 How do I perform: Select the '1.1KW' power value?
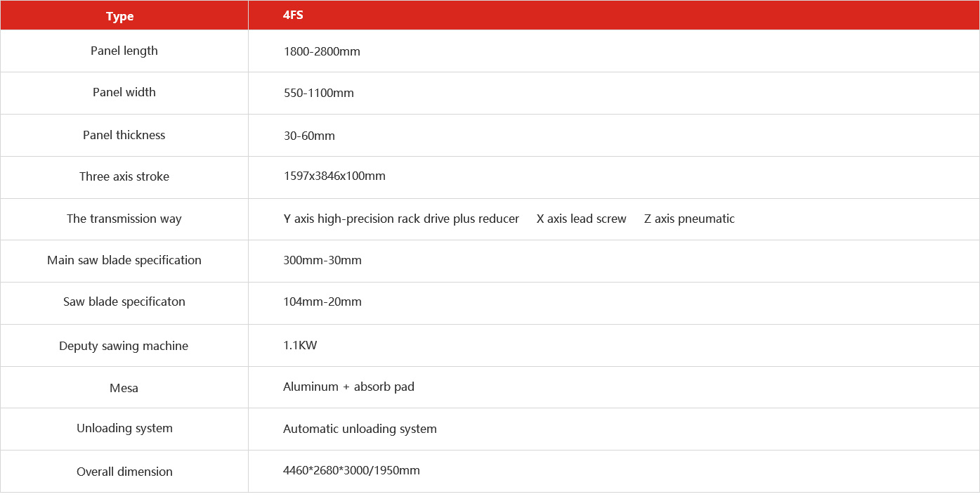(300, 345)
